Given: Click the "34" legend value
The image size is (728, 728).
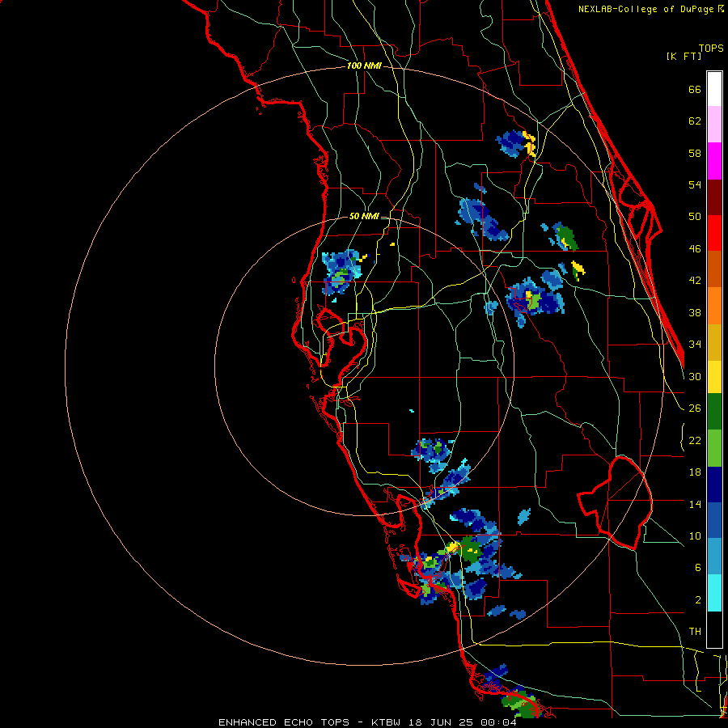Looking at the screenshot, I should pyautogui.click(x=695, y=345).
